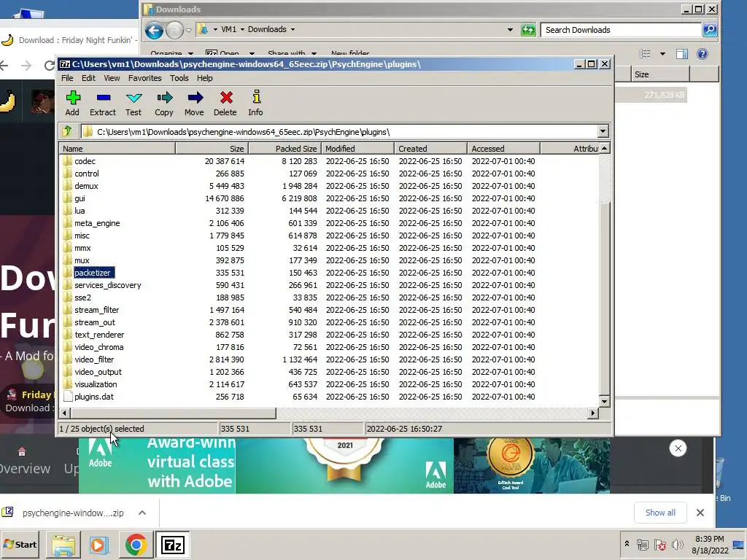Viewport: 747px width, 560px height.
Task: Dismiss the Adobe ad close icon
Action: coord(678,448)
